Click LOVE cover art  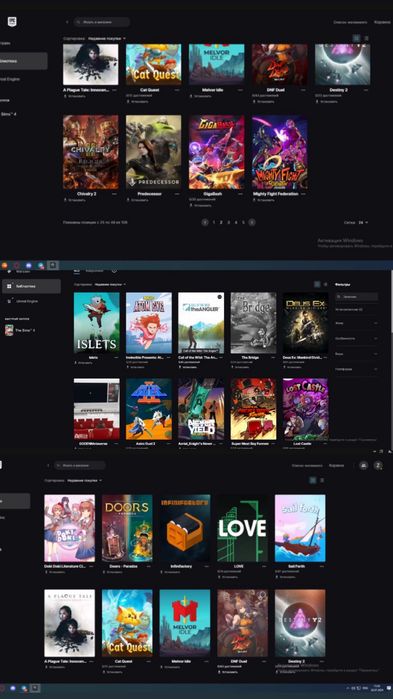pos(242,528)
